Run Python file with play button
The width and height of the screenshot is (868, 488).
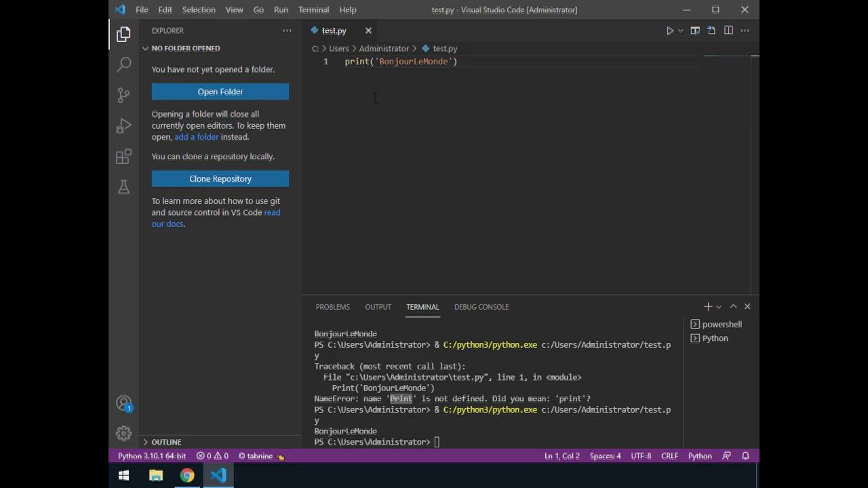(x=669, y=30)
